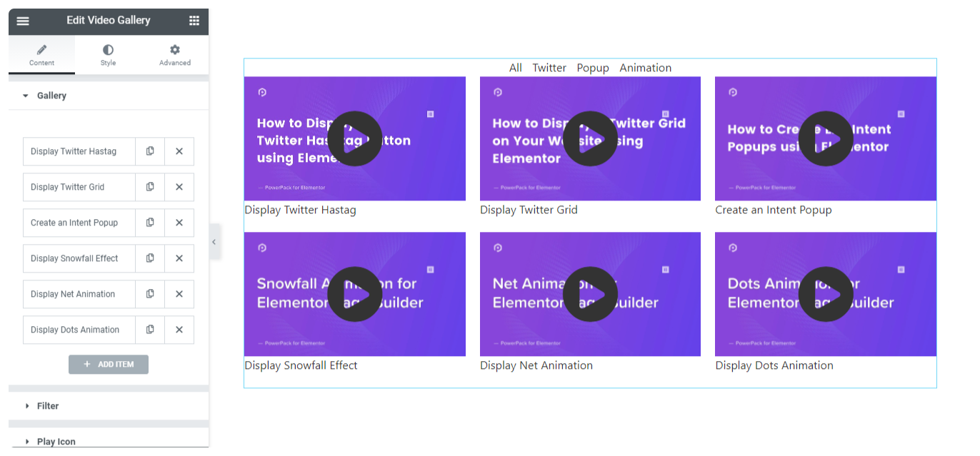Image resolution: width=980 pixels, height=456 pixels.
Task: Play the Display Net Animation video
Action: pyautogui.click(x=590, y=294)
